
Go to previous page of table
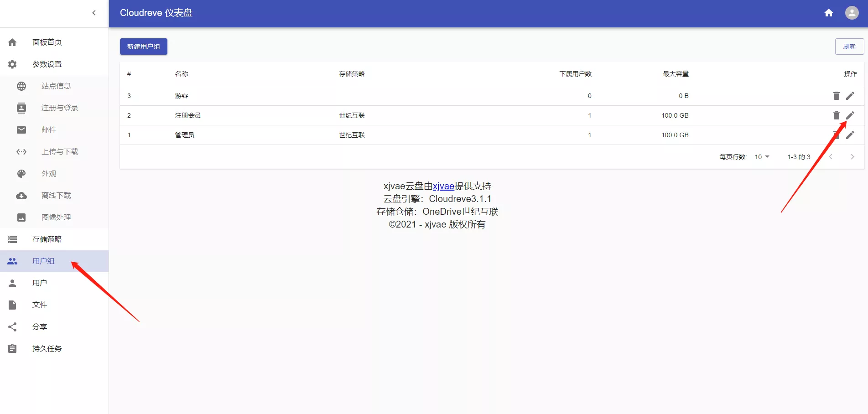pos(831,157)
